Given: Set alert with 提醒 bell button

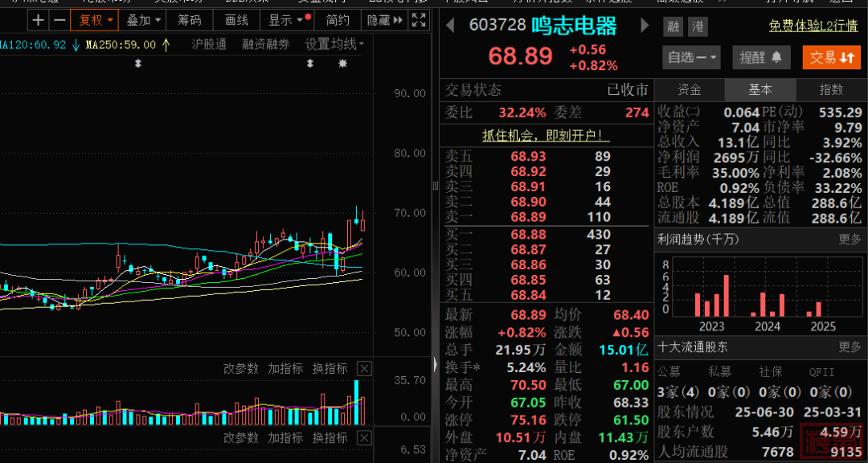Looking at the screenshot, I should [x=760, y=57].
